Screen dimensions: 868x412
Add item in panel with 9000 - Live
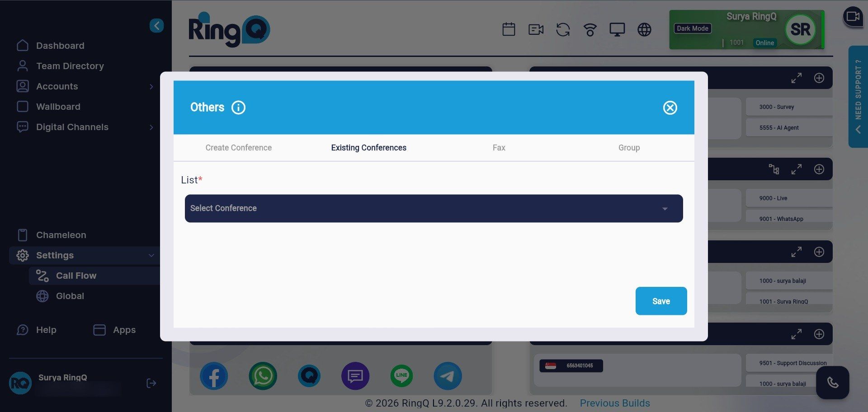pos(819,169)
